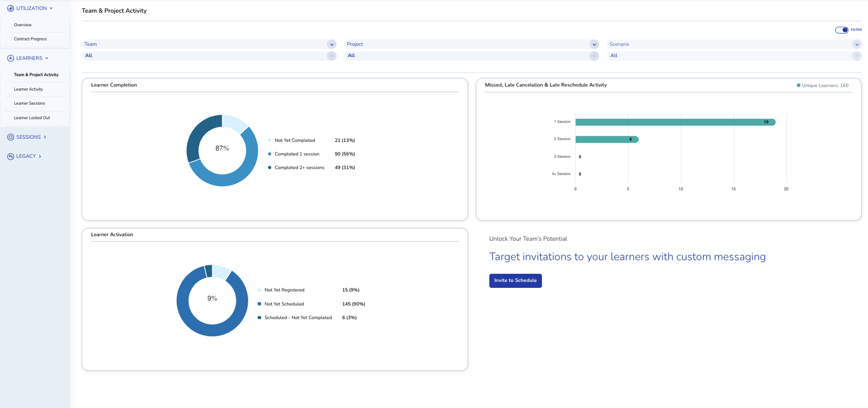Click the 1 Session bar showing 19
Screen dimensions: 868x408
click(x=675, y=122)
